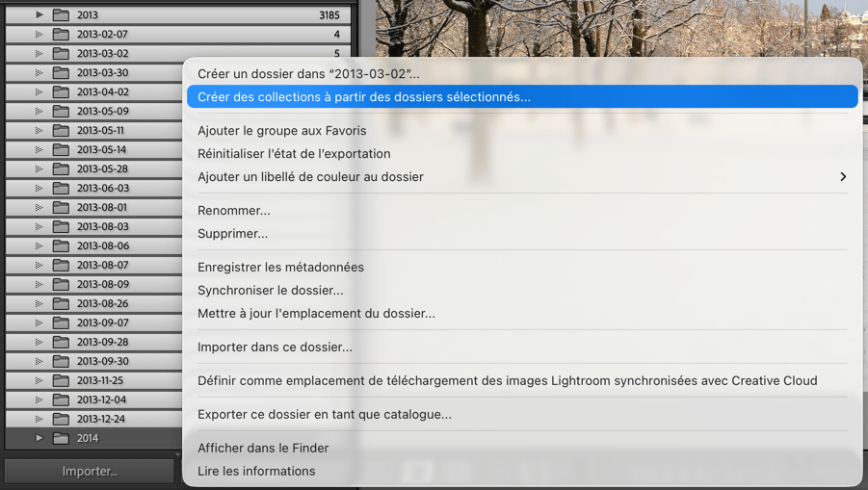
Task: Click the 2013-09-30 folder icon
Action: 61,362
